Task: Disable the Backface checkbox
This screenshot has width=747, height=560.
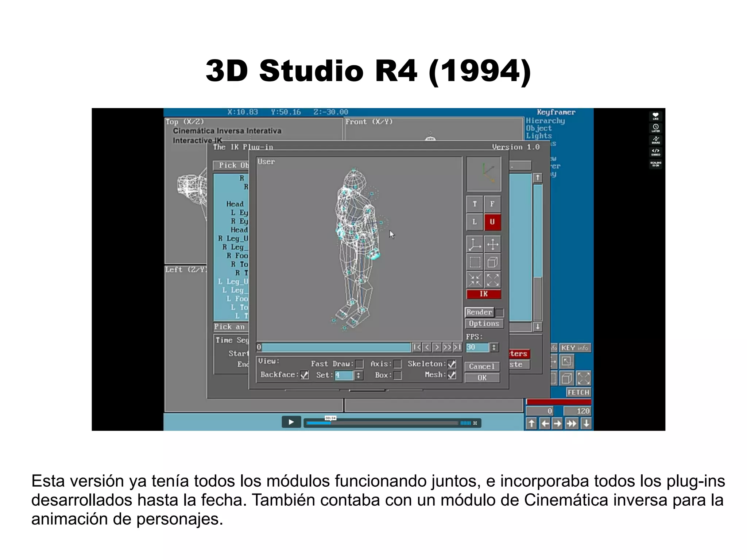Action: tap(304, 375)
